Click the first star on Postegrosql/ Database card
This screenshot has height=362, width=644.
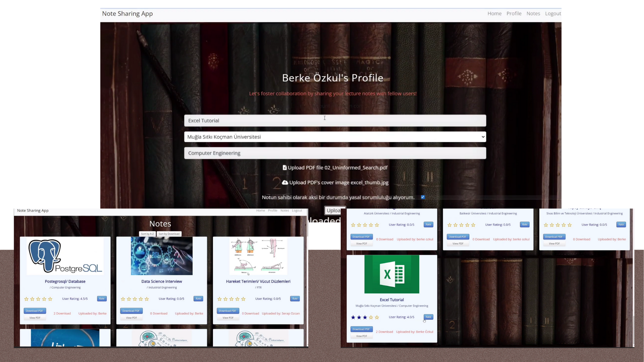(x=26, y=299)
